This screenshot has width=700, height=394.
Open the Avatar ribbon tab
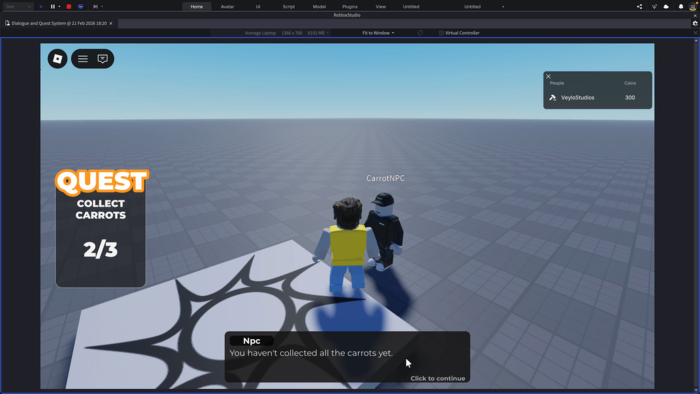click(227, 7)
